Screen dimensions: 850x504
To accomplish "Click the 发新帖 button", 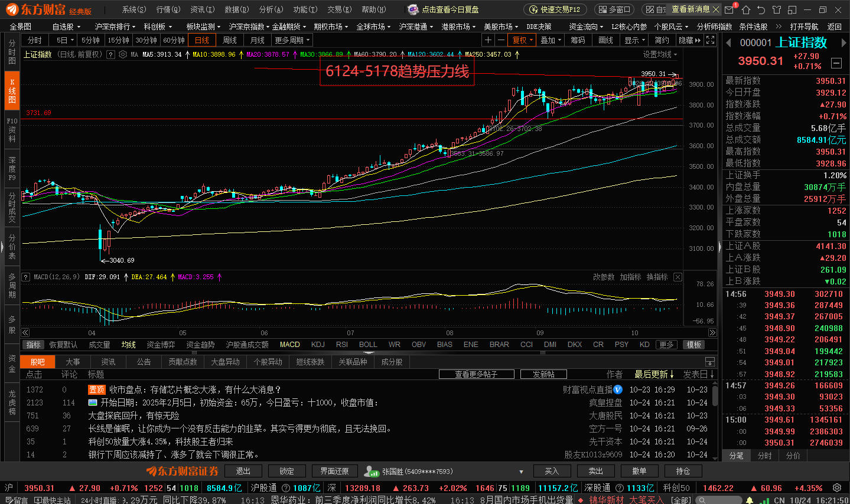I will [543, 374].
